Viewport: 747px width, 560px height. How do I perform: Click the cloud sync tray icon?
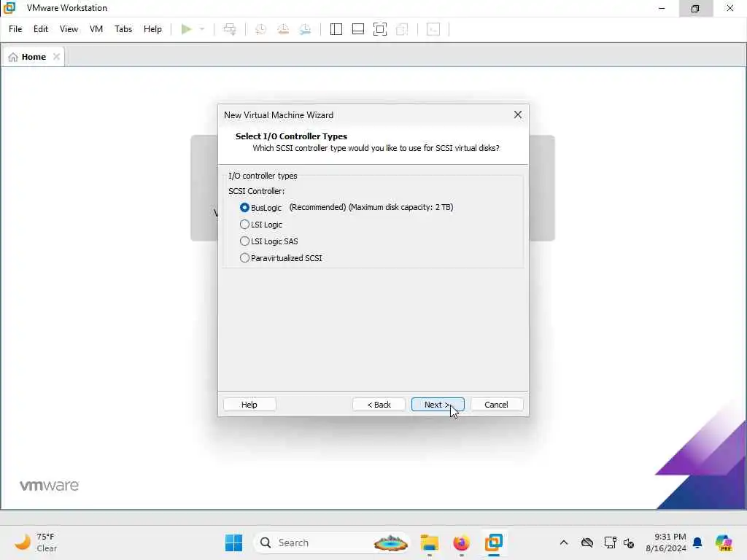click(587, 542)
